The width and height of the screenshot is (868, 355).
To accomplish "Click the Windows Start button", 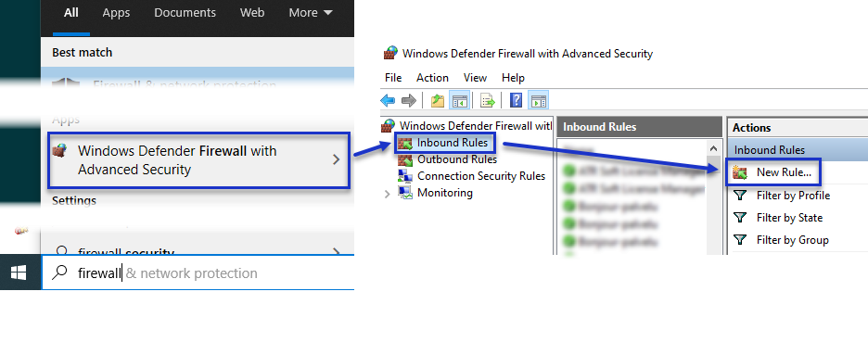I will click(x=19, y=273).
